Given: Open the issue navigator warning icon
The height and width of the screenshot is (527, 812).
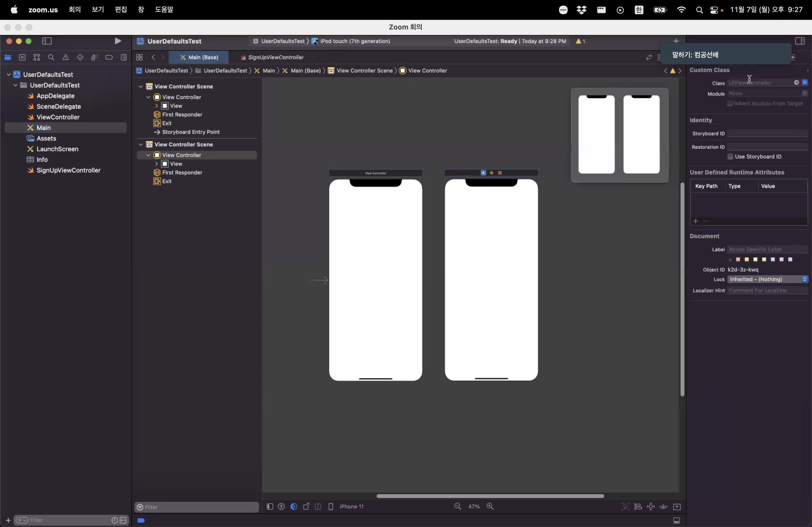Looking at the screenshot, I should click(x=66, y=57).
